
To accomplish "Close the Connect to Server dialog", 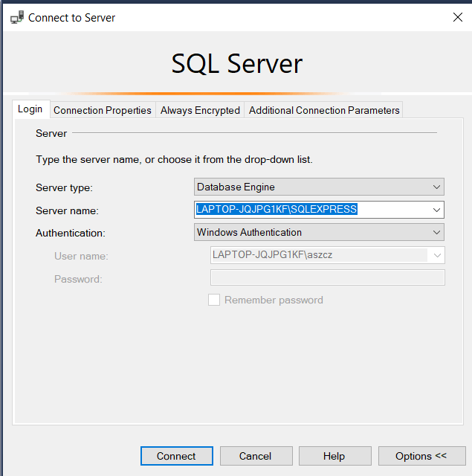I will coord(457,17).
